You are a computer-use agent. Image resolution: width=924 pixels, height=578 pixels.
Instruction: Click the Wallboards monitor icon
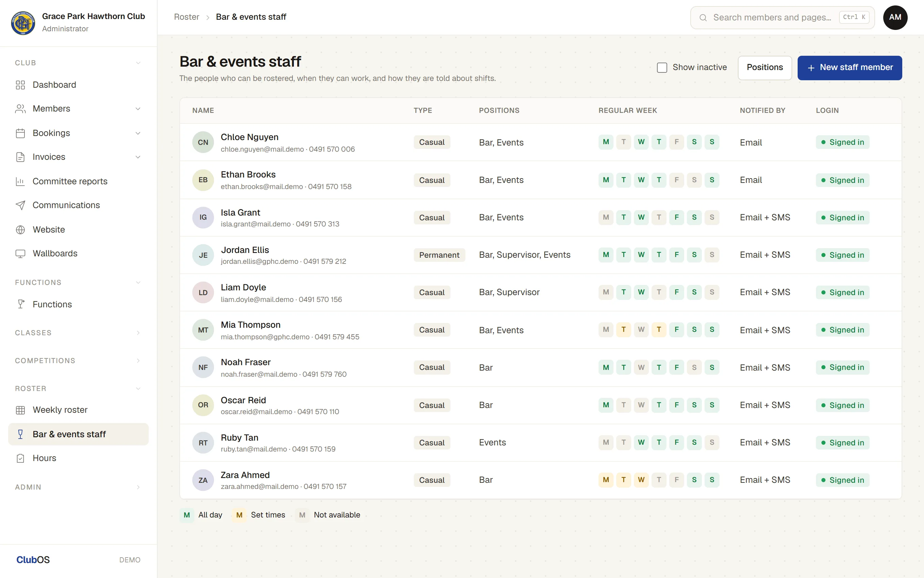(20, 254)
